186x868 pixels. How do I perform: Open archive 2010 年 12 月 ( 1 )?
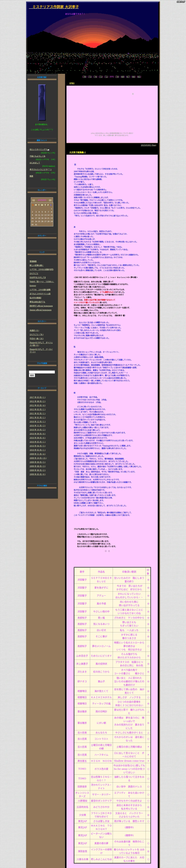[x=38, y=422]
